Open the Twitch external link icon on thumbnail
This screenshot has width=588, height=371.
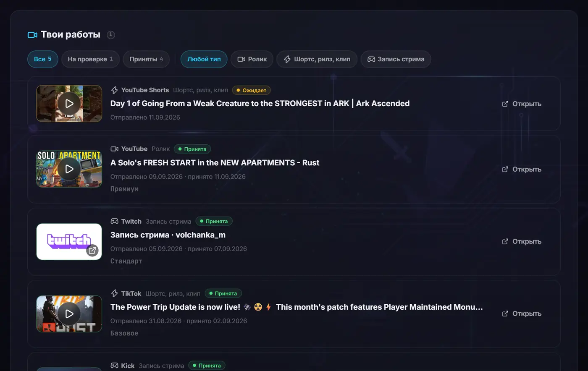point(92,251)
